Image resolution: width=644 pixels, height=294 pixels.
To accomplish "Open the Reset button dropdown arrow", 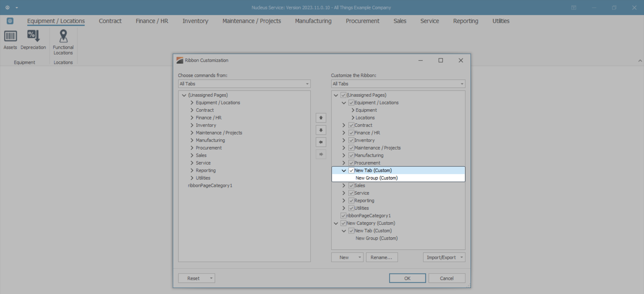I will coord(211,278).
